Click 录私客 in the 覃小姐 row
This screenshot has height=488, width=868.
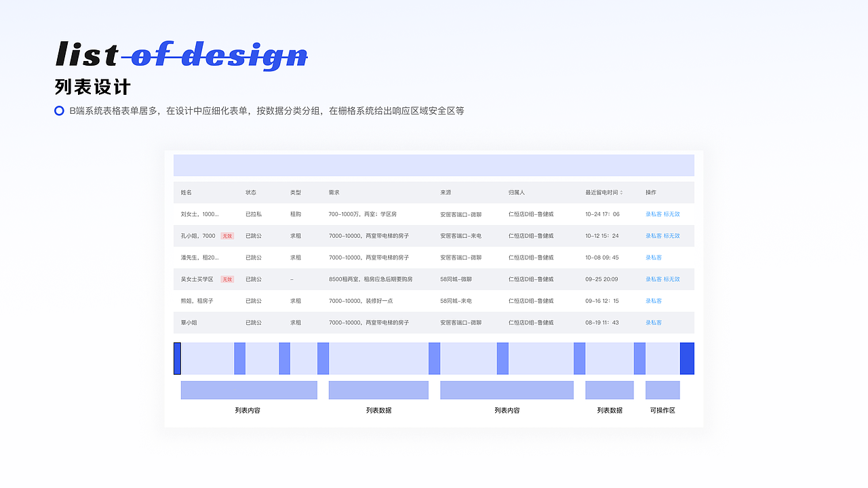click(x=654, y=323)
